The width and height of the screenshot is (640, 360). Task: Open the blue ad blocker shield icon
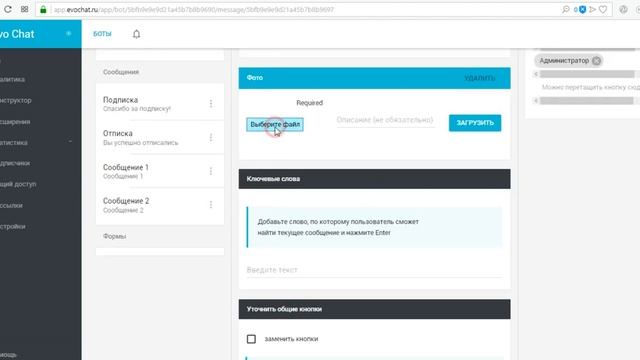tap(582, 9)
